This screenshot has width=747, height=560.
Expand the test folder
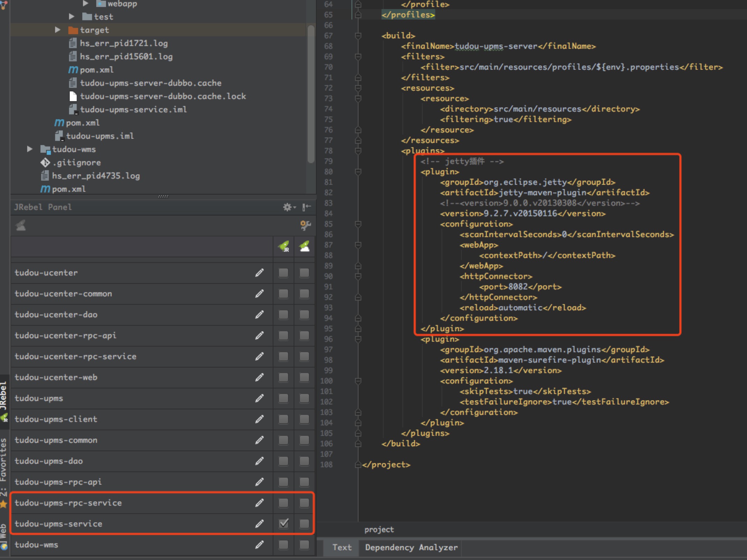[71, 16]
